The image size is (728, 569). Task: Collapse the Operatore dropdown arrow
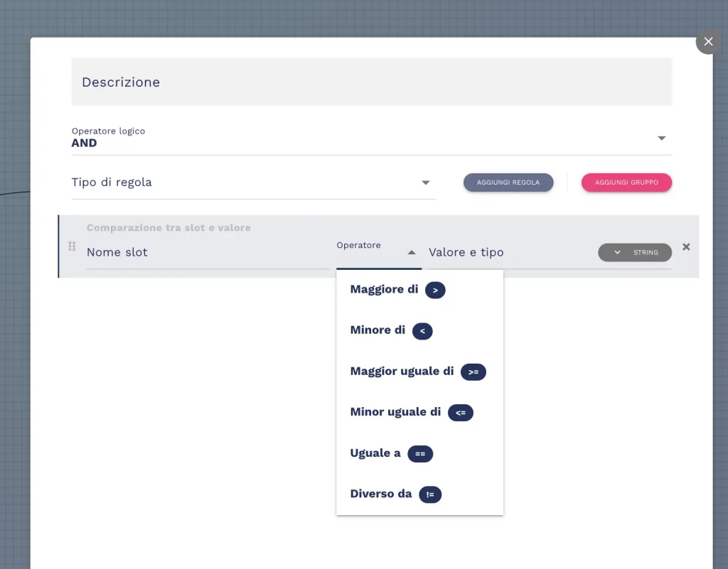click(412, 253)
